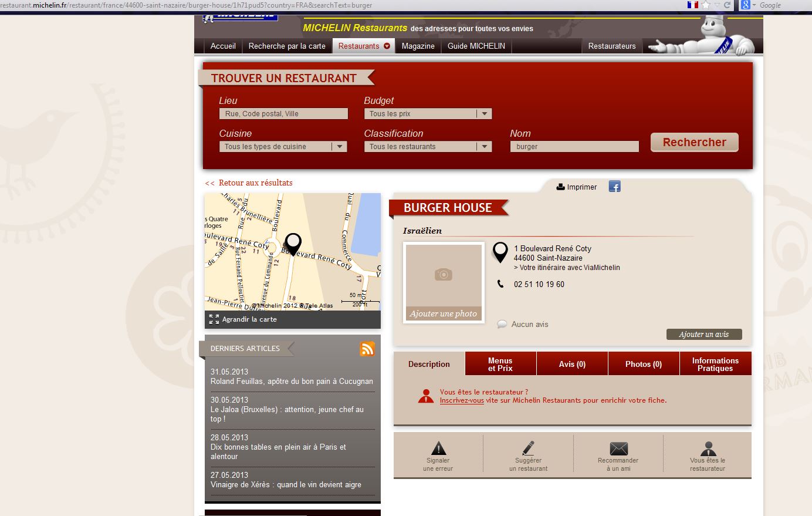The width and height of the screenshot is (812, 516).
Task: Click the Recommander à un ami envelope icon
Action: pyautogui.click(x=618, y=448)
